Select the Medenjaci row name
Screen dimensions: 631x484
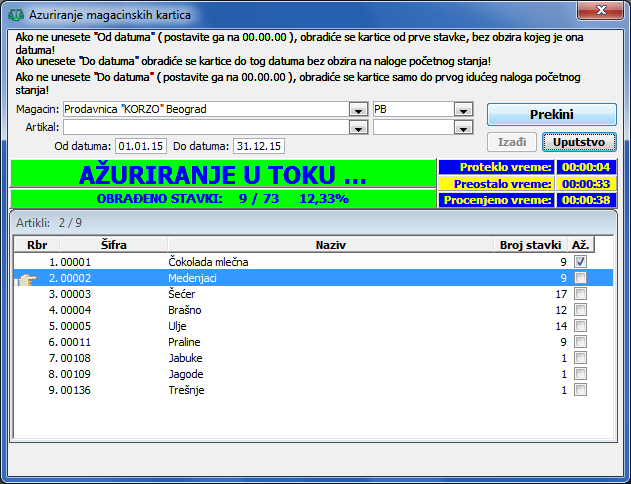coord(192,278)
